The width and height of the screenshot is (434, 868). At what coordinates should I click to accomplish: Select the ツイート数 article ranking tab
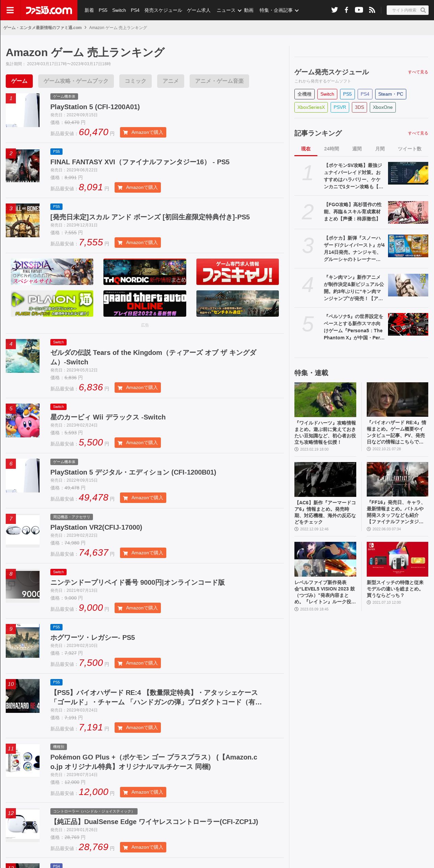point(410,149)
